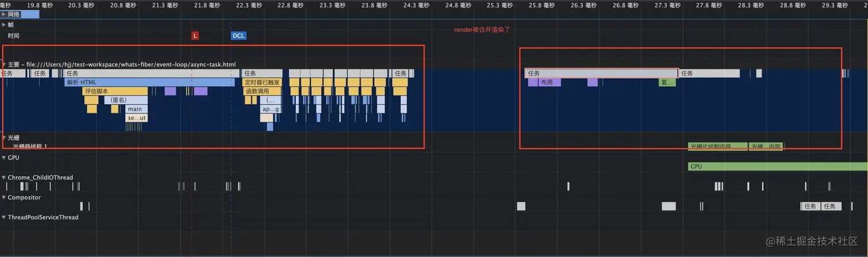Collapse the ThreadPoolServiceThread track
Viewport: 868px width, 257px height.
click(3, 217)
